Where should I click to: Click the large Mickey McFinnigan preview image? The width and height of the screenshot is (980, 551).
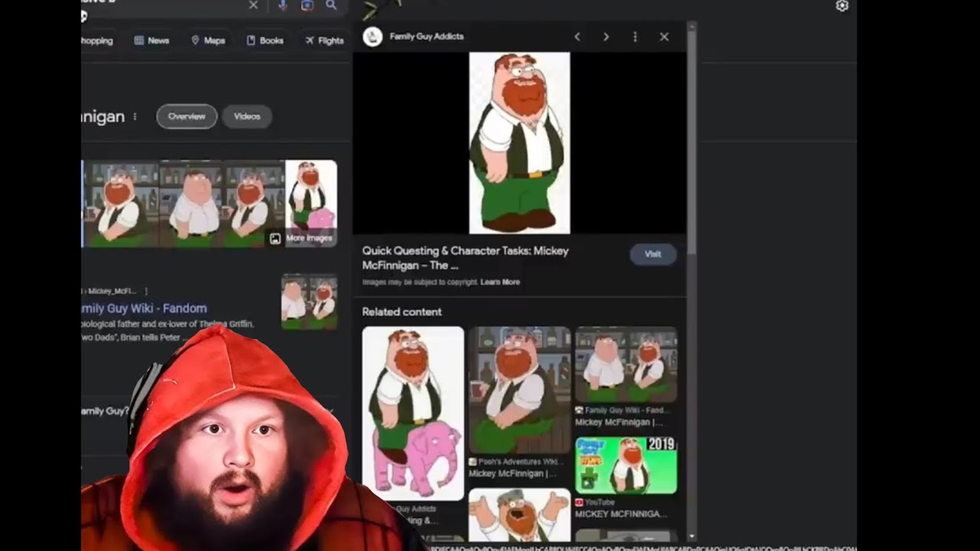(x=519, y=142)
